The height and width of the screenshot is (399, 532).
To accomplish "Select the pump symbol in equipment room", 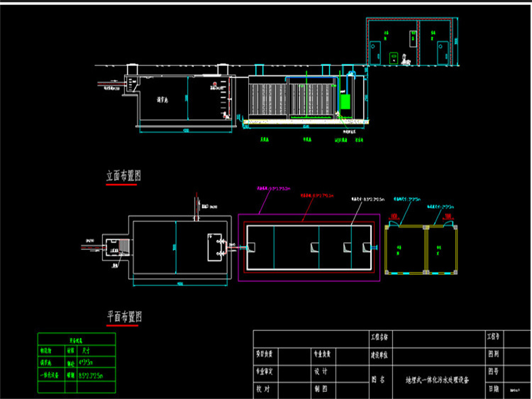I will (406, 60).
